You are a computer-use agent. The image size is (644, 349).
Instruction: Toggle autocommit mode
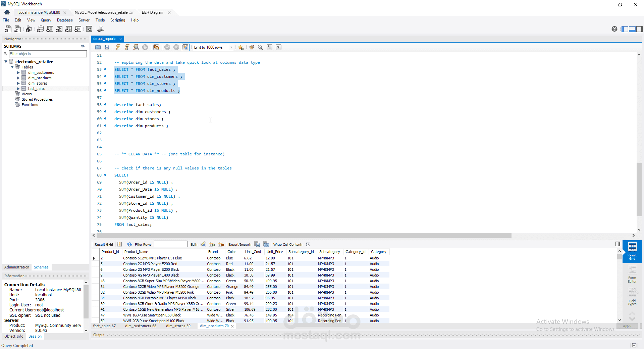[x=185, y=47]
